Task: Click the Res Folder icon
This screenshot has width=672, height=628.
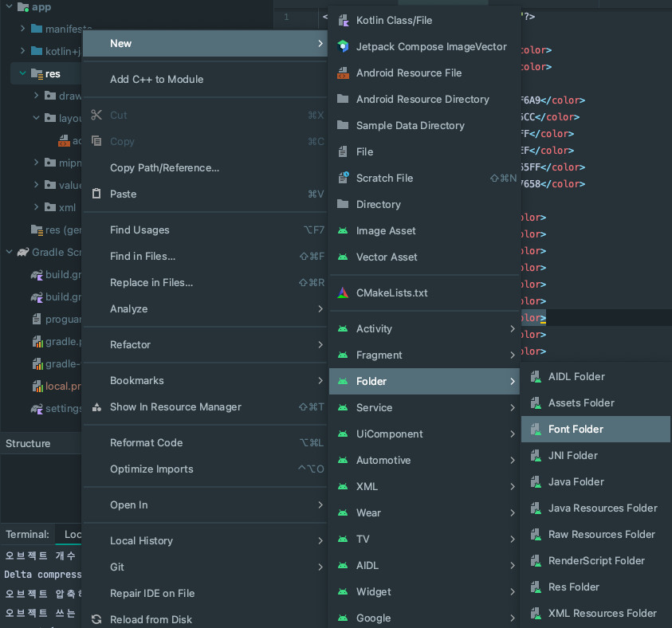Action: click(x=536, y=587)
